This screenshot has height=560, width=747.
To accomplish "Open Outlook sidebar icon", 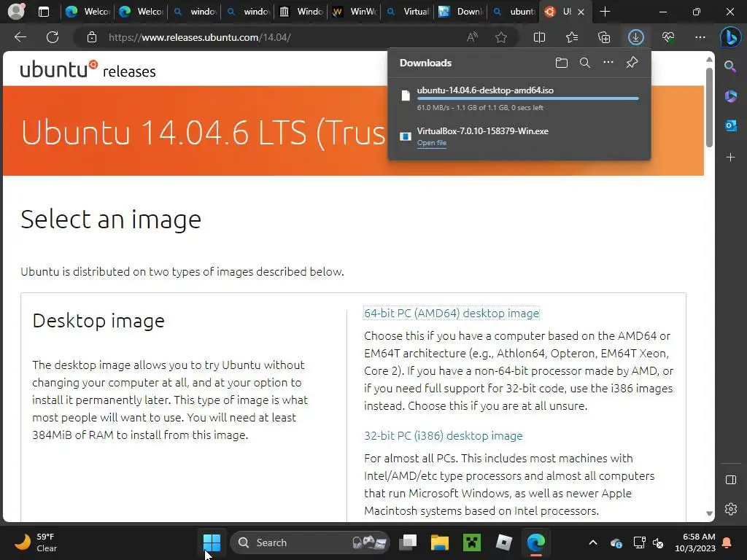I will tap(730, 125).
